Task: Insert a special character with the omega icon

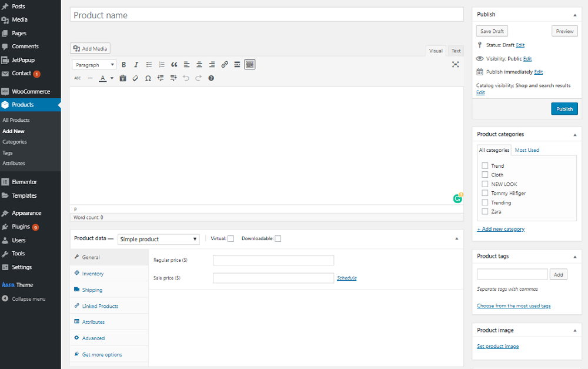Action: click(148, 78)
